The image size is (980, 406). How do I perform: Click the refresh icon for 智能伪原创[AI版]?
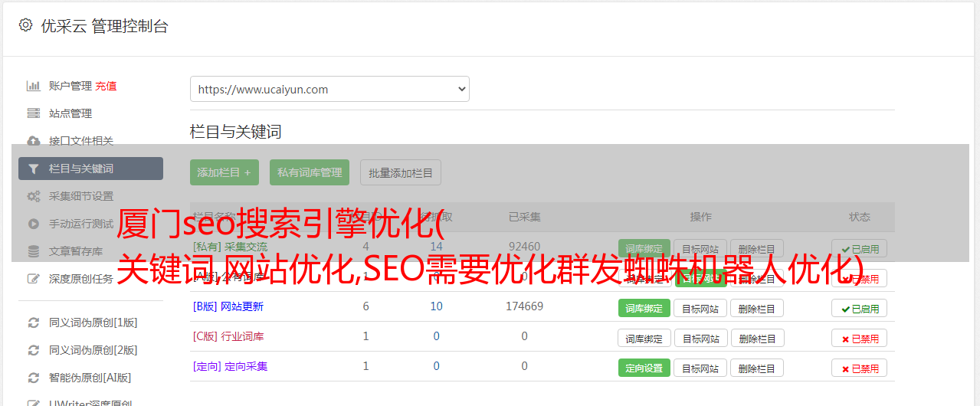[34, 378]
